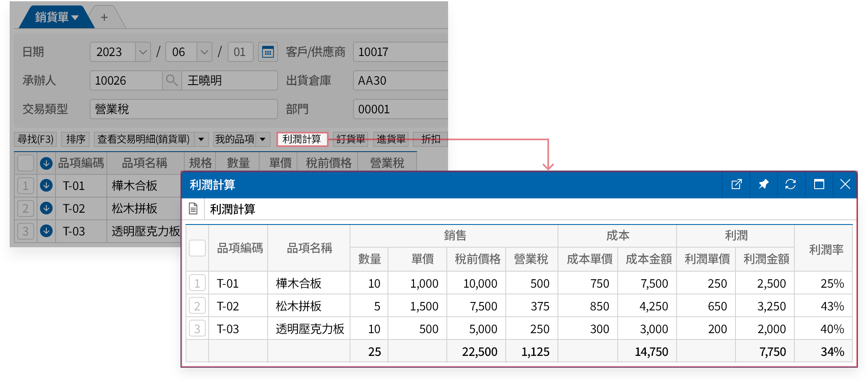Click the blue arrow icon in the 品項編碼 header
The width and height of the screenshot is (868, 382).
point(46,163)
